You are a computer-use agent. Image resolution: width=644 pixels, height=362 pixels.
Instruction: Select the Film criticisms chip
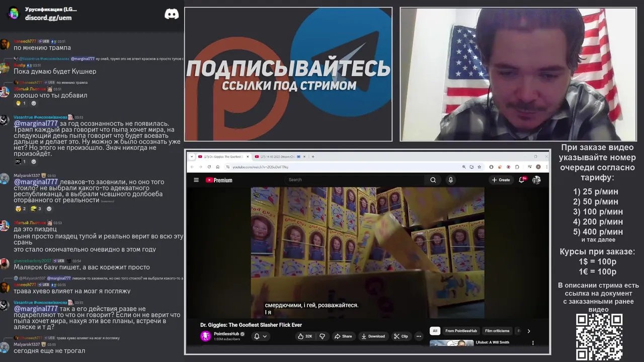[497, 331]
